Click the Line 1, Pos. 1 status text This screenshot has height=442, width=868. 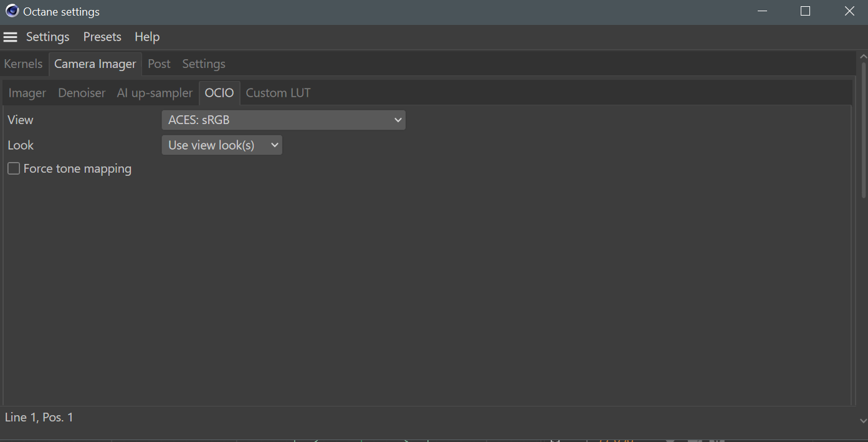click(x=39, y=417)
